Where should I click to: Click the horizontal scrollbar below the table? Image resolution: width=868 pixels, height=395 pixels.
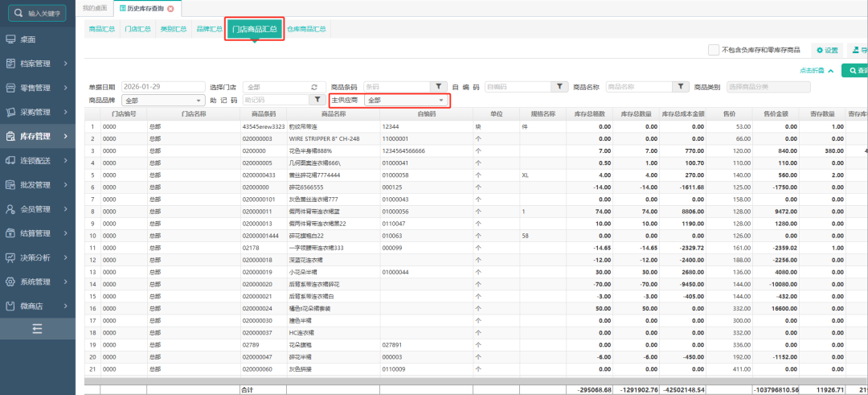(x=476, y=381)
